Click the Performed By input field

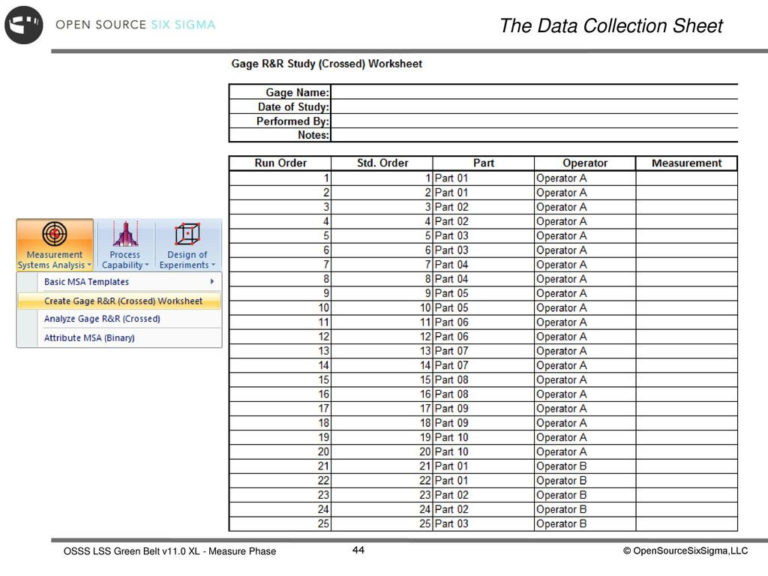tap(534, 121)
